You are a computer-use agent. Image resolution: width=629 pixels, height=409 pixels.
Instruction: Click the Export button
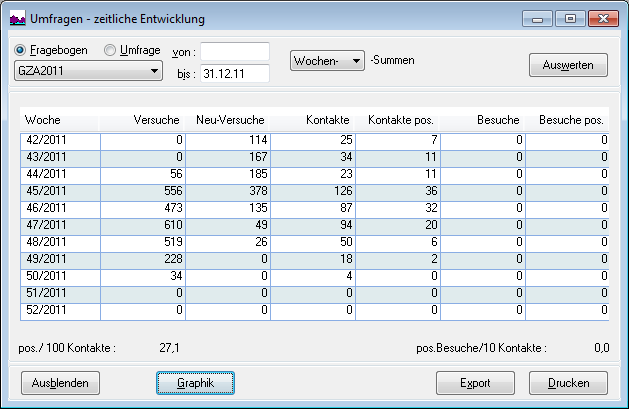click(475, 383)
